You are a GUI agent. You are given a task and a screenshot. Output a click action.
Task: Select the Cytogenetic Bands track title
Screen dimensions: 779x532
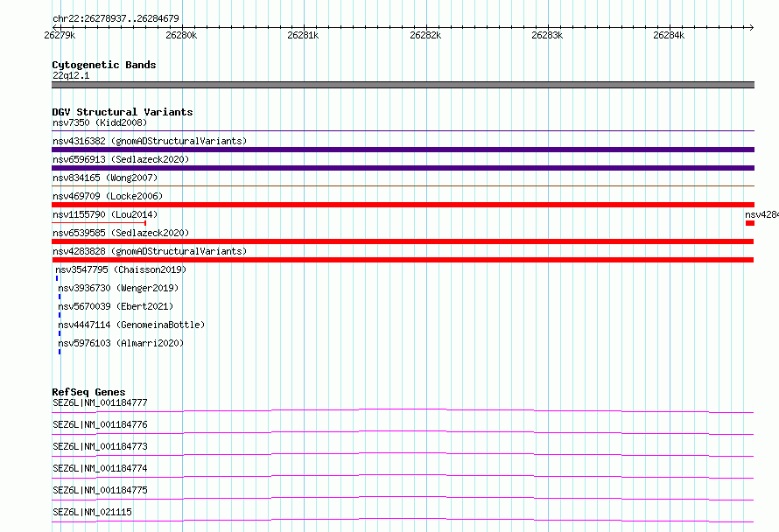point(104,65)
